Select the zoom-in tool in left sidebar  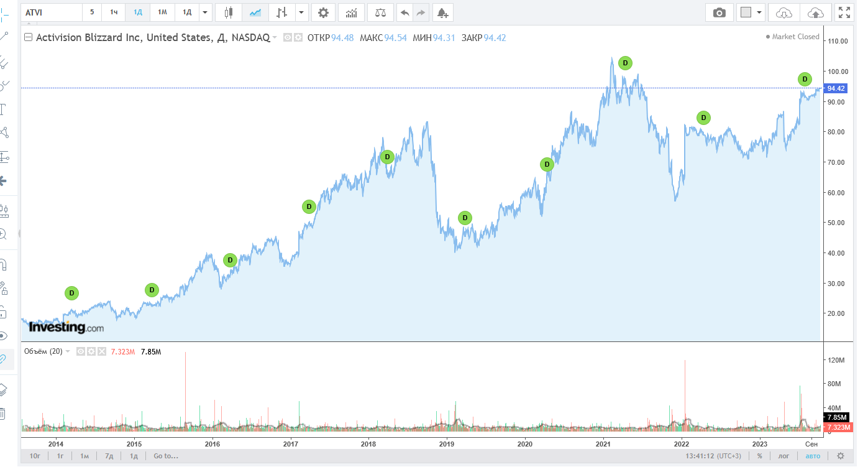point(3,234)
